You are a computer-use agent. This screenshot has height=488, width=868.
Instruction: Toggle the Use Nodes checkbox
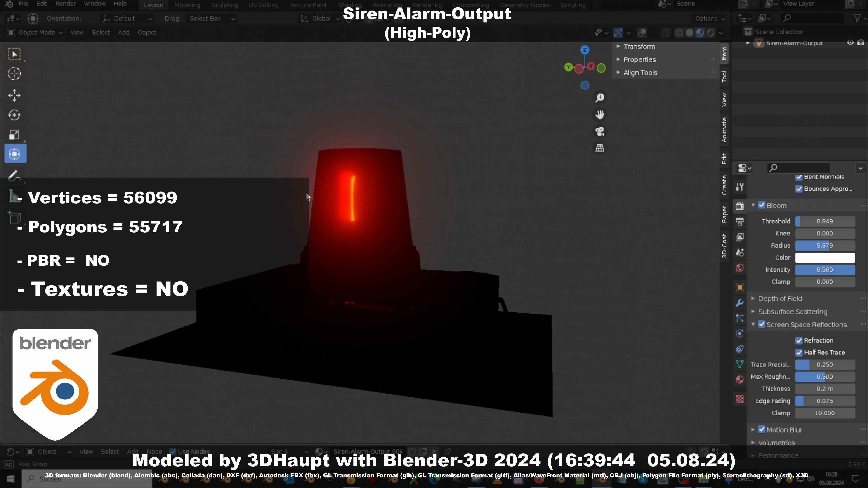(x=172, y=452)
